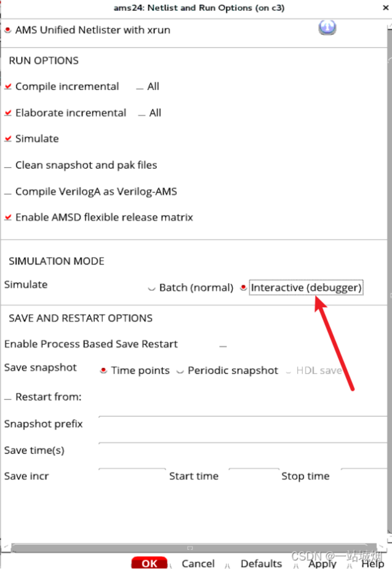
Task: Click the horizontal scrollbar at the bottom
Action: pyautogui.click(x=190, y=548)
